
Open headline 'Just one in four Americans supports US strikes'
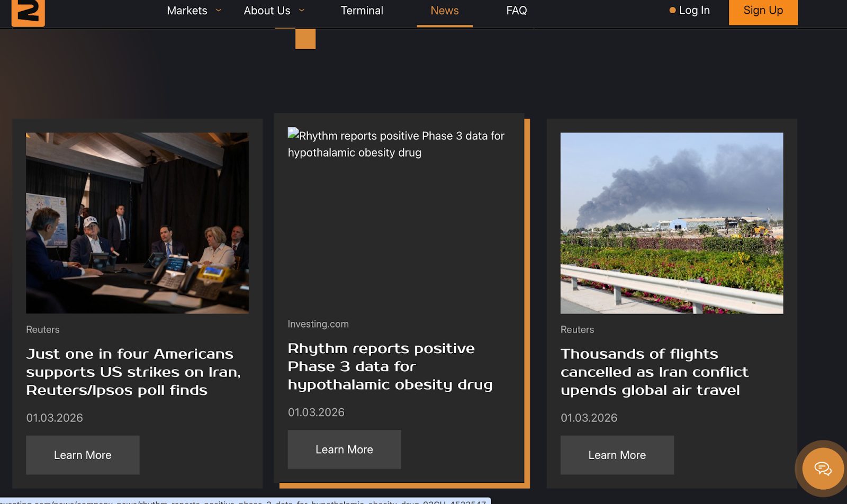pos(133,372)
